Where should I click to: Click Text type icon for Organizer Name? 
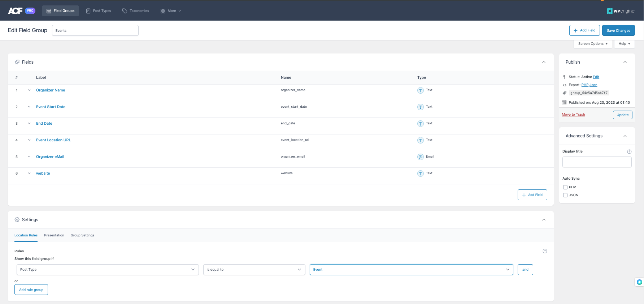tap(421, 90)
